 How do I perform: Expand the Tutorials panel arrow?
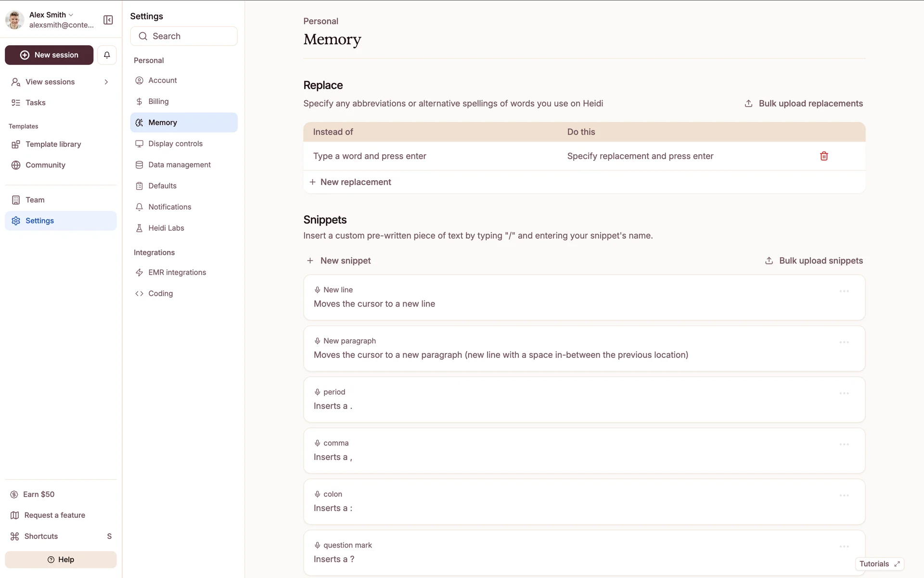[897, 564]
